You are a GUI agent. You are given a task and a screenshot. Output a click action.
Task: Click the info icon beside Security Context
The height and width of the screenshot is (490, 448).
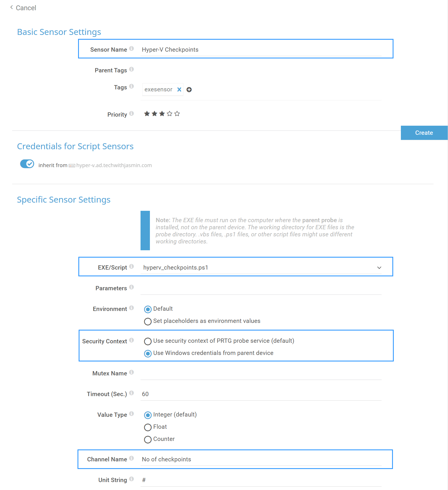click(131, 340)
